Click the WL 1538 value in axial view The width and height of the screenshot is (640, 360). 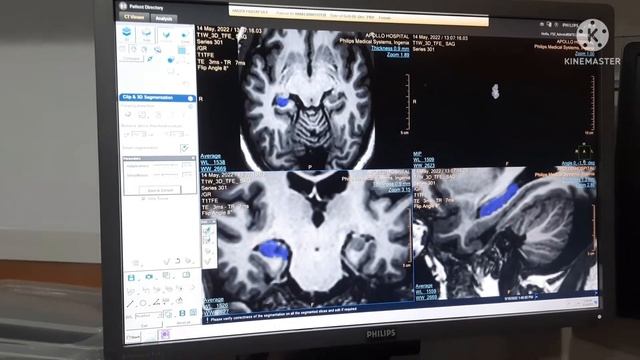tap(213, 162)
